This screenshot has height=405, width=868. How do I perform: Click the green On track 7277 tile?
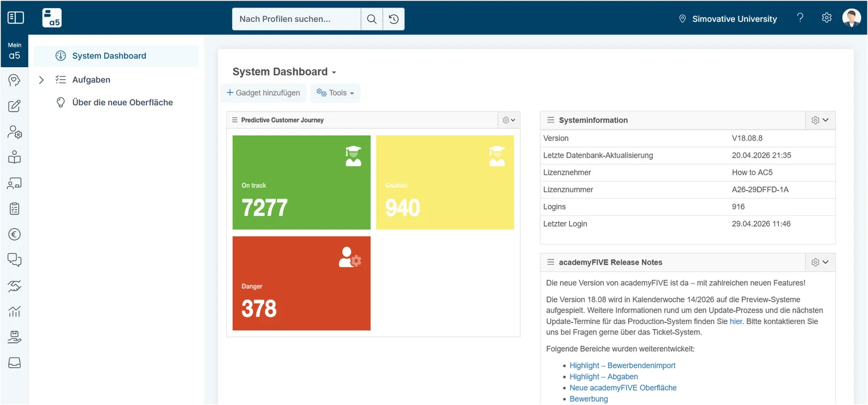pos(301,182)
